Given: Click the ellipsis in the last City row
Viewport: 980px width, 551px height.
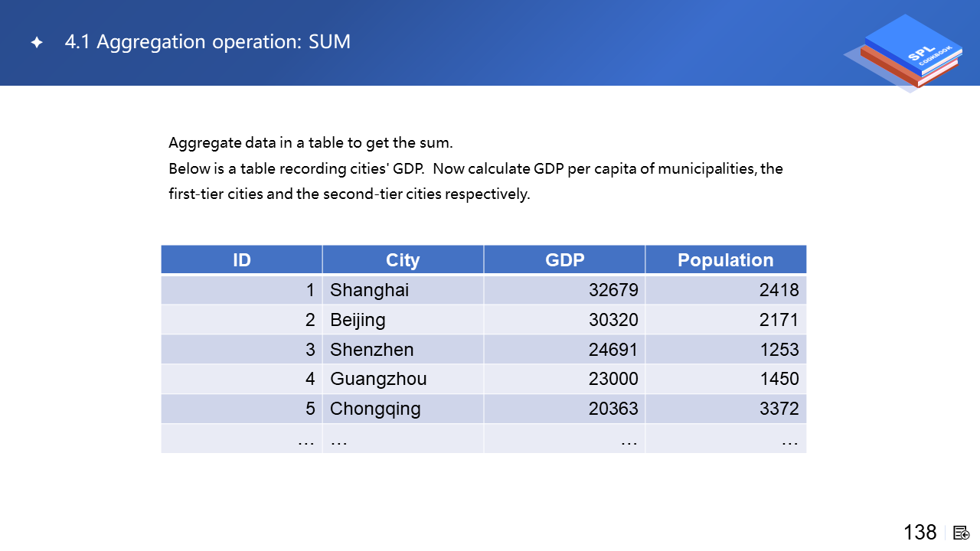Looking at the screenshot, I should [338, 440].
